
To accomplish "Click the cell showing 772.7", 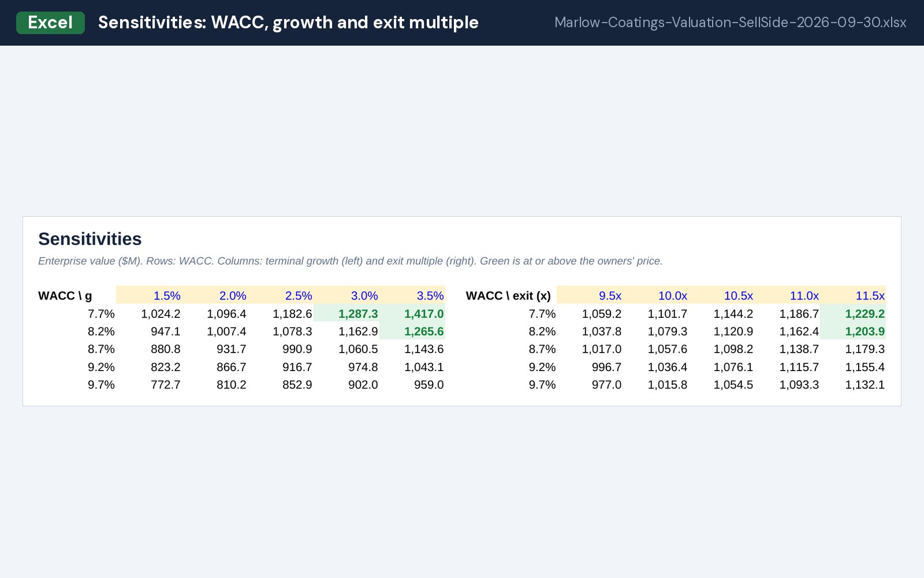I will click(x=166, y=385).
